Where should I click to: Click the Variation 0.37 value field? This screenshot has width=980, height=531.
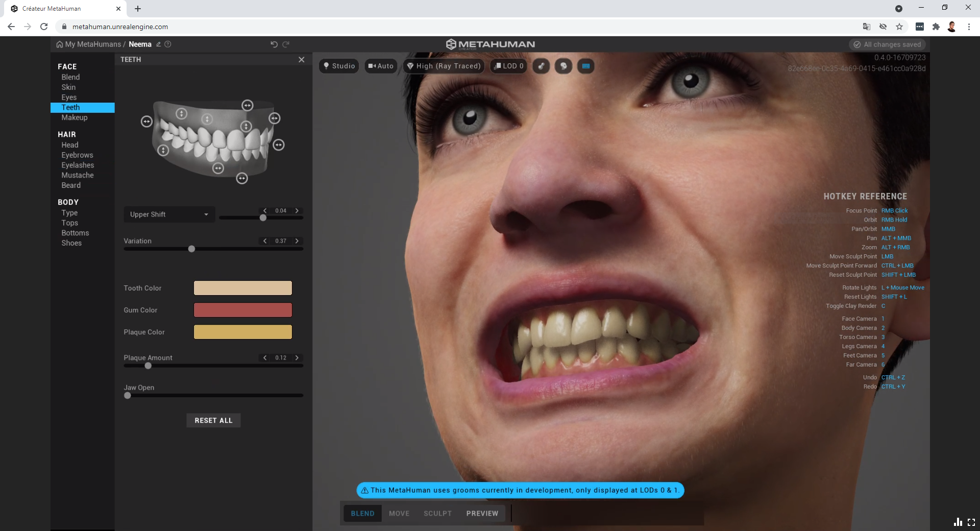click(x=281, y=241)
